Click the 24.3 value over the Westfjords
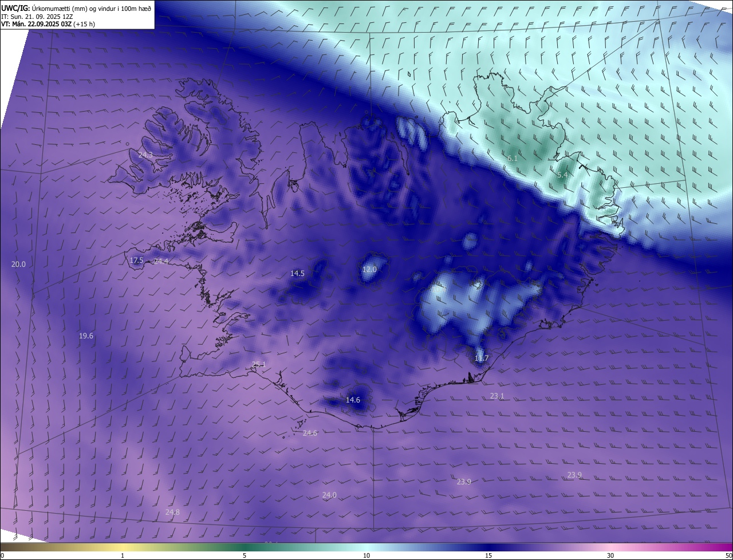This screenshot has height=560, width=733. pos(145,155)
